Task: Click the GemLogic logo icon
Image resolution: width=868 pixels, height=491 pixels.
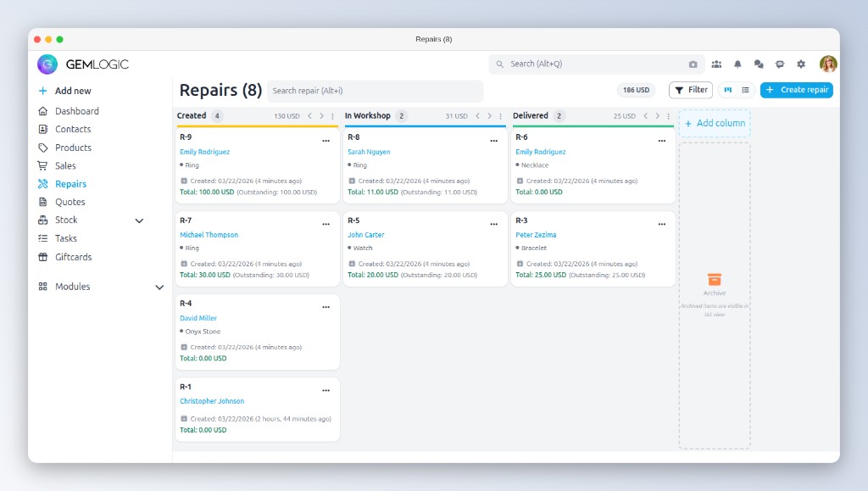Action: coord(48,64)
